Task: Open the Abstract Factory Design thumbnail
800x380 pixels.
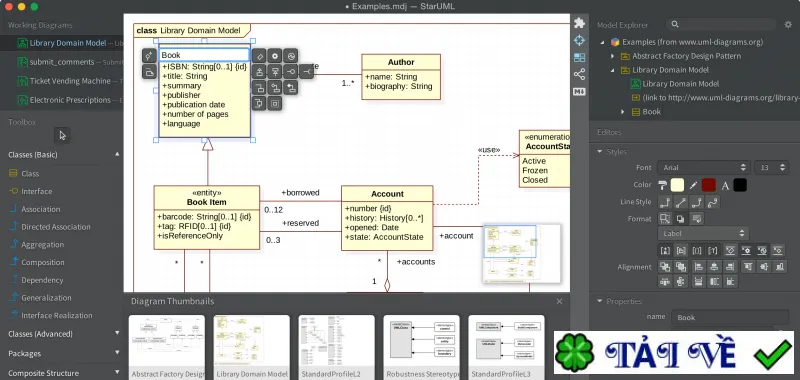Action: tap(166, 347)
